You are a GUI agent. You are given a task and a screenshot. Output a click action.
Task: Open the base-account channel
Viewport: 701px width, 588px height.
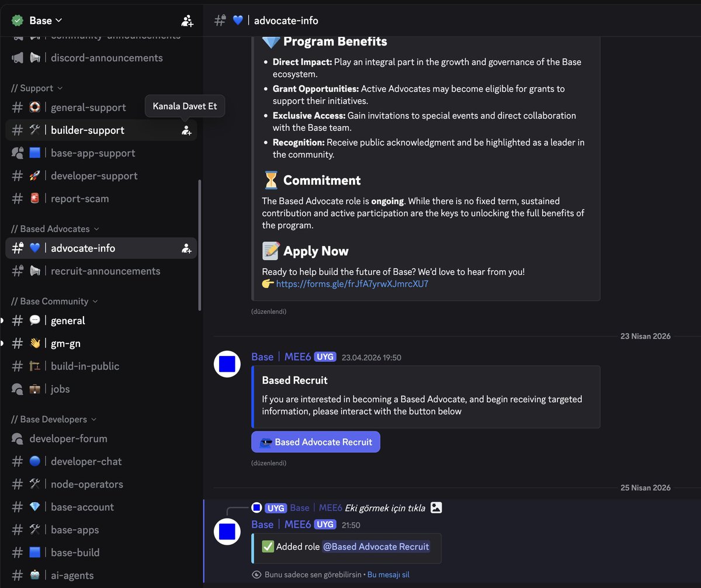click(101, 507)
